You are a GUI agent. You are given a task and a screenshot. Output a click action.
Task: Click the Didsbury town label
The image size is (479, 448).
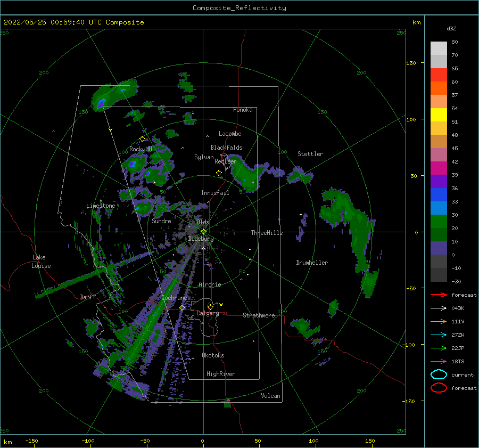coord(201,239)
